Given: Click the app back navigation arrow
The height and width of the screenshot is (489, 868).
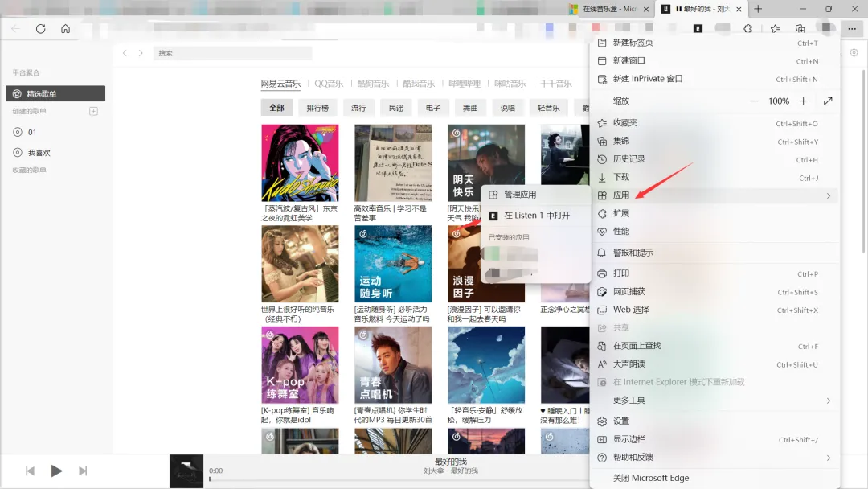Looking at the screenshot, I should tap(125, 53).
